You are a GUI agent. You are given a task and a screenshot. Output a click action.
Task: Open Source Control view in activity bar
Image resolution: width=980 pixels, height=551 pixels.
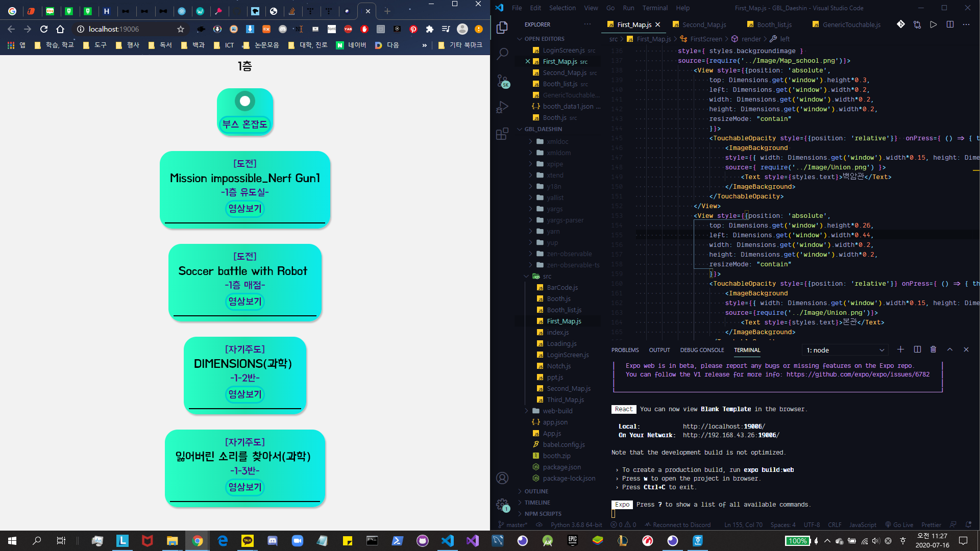click(x=502, y=81)
